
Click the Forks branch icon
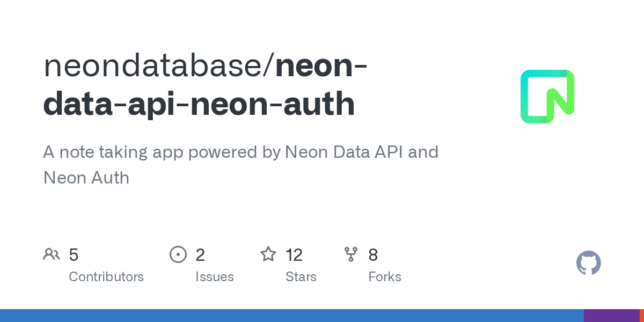(351, 254)
